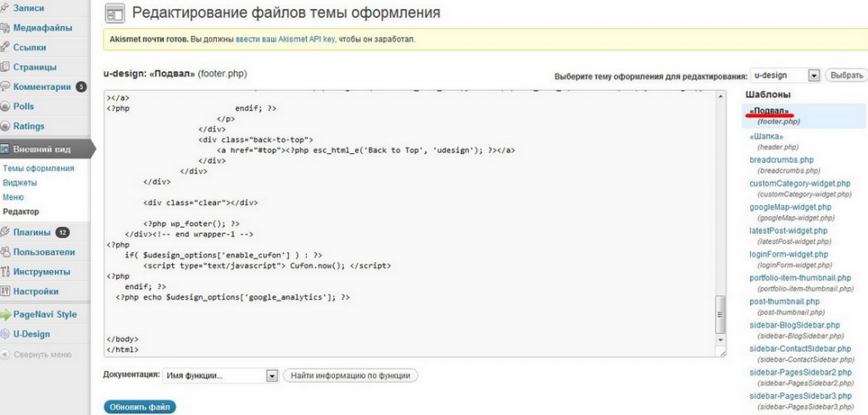Screen dimensions: 868x415
Task: Click the Polls sidebar icon
Action: point(4,106)
